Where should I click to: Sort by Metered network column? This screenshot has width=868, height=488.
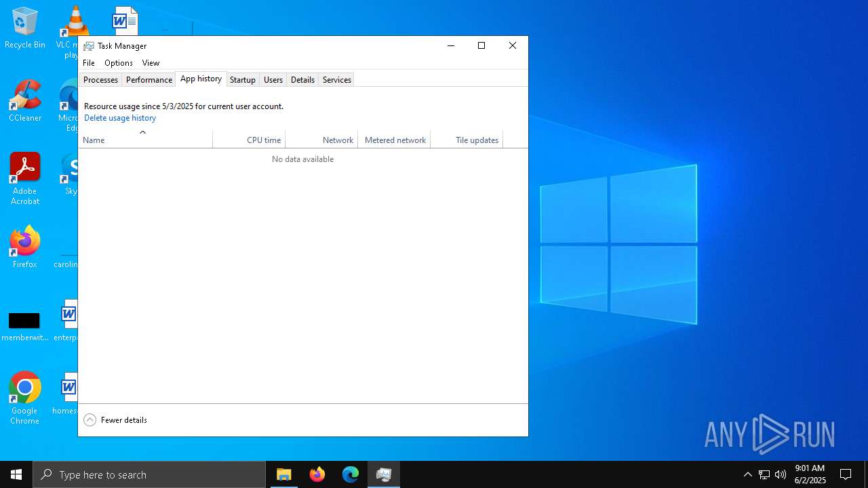pos(395,140)
